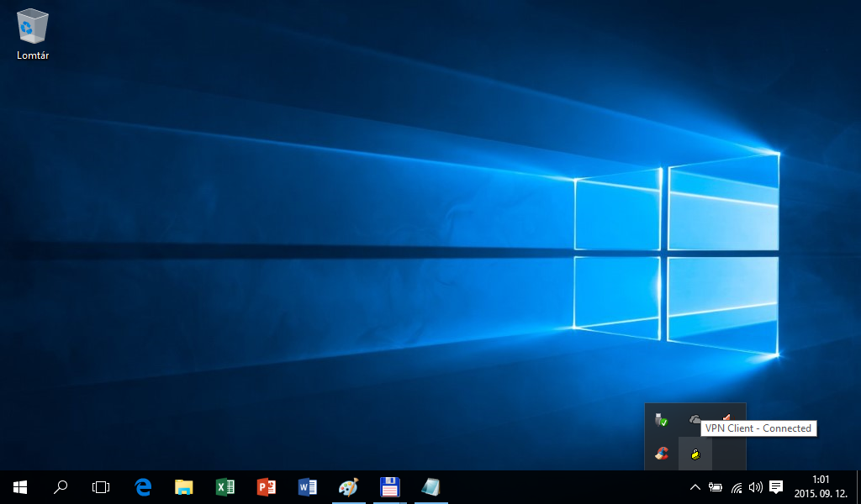The width and height of the screenshot is (861, 504).
Task: Launch PowerPoint from the taskbar
Action: pos(267,487)
